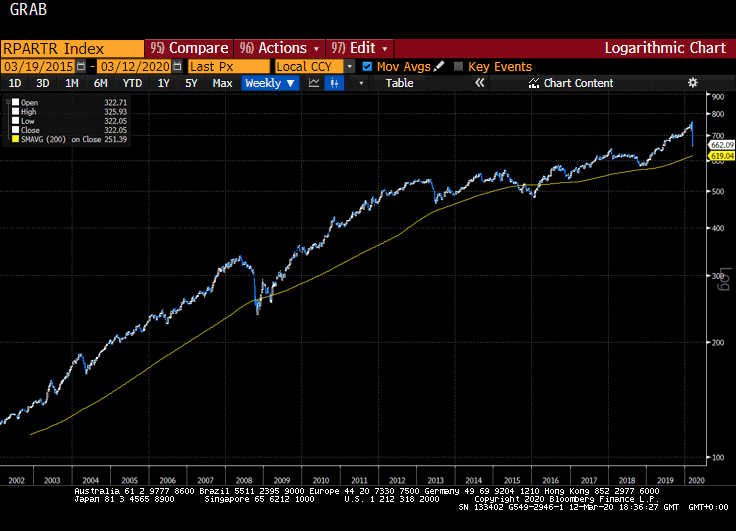Click the 95) Compare button
Image resolution: width=736 pixels, height=531 pixels.
pos(189,48)
